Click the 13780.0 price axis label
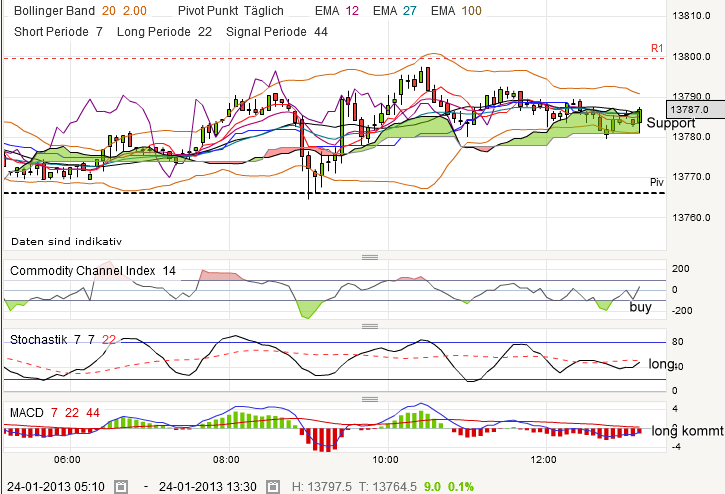The width and height of the screenshot is (725, 494). pos(691,136)
